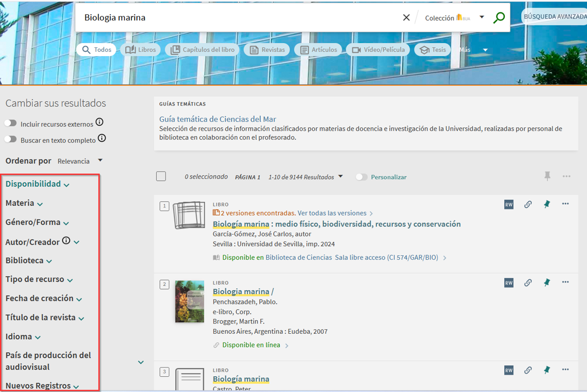
Task: Expand the Autor/Creador filter
Action: [42, 242]
